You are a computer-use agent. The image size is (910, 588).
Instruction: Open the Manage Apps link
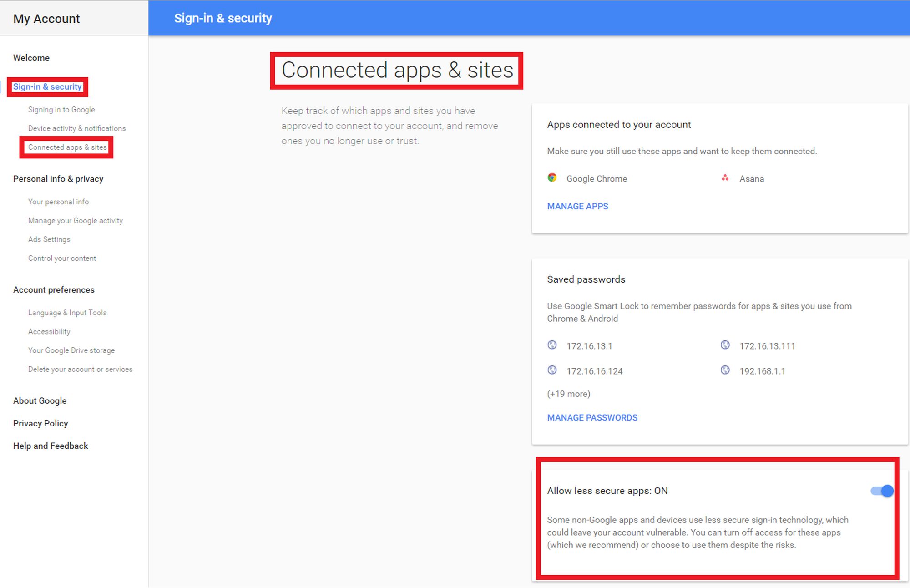[x=577, y=206]
